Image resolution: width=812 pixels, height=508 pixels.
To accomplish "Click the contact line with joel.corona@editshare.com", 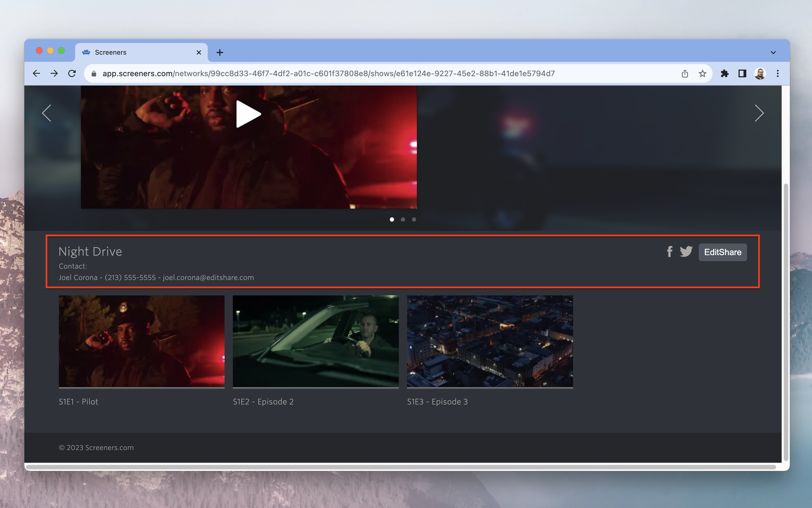I will (x=156, y=277).
